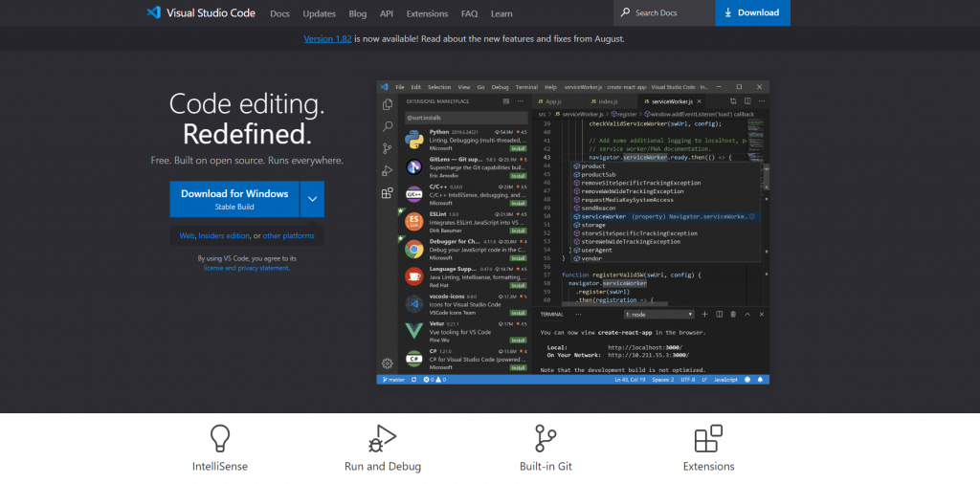Install the Vetur extension

(518, 341)
